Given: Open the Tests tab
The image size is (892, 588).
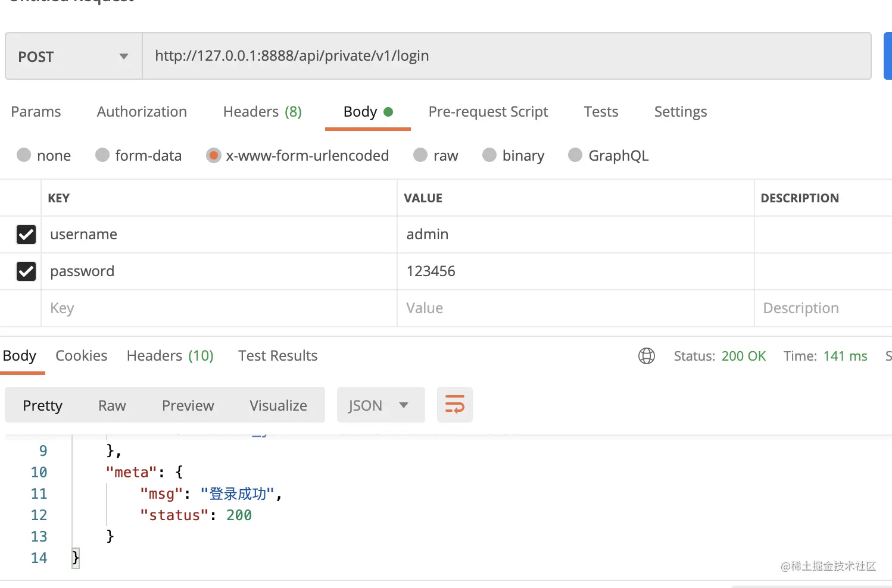Looking at the screenshot, I should 601,112.
